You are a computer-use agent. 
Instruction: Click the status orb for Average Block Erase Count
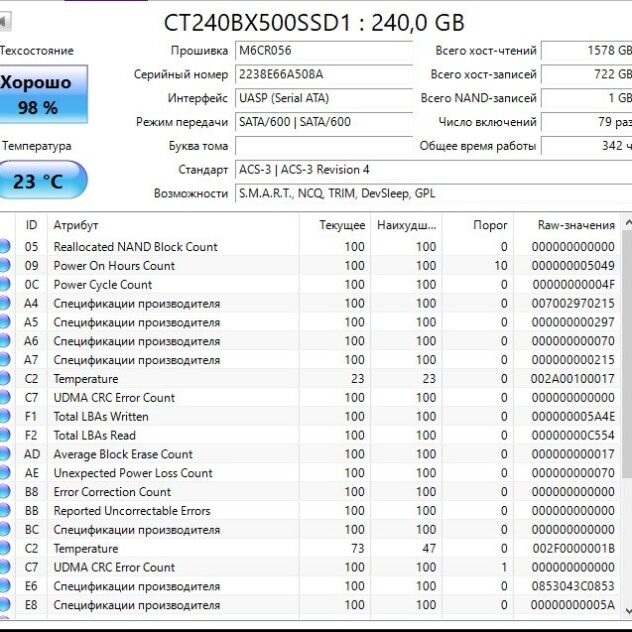click(x=4, y=454)
